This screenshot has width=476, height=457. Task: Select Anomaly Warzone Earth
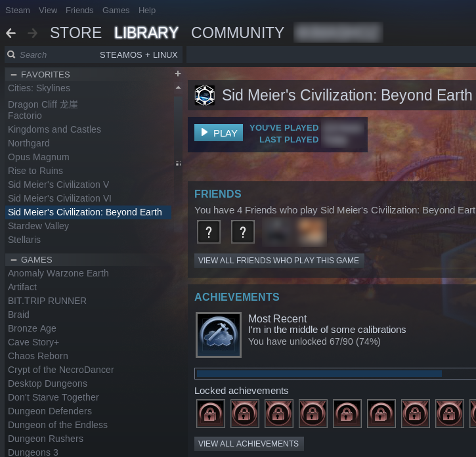[x=58, y=273]
